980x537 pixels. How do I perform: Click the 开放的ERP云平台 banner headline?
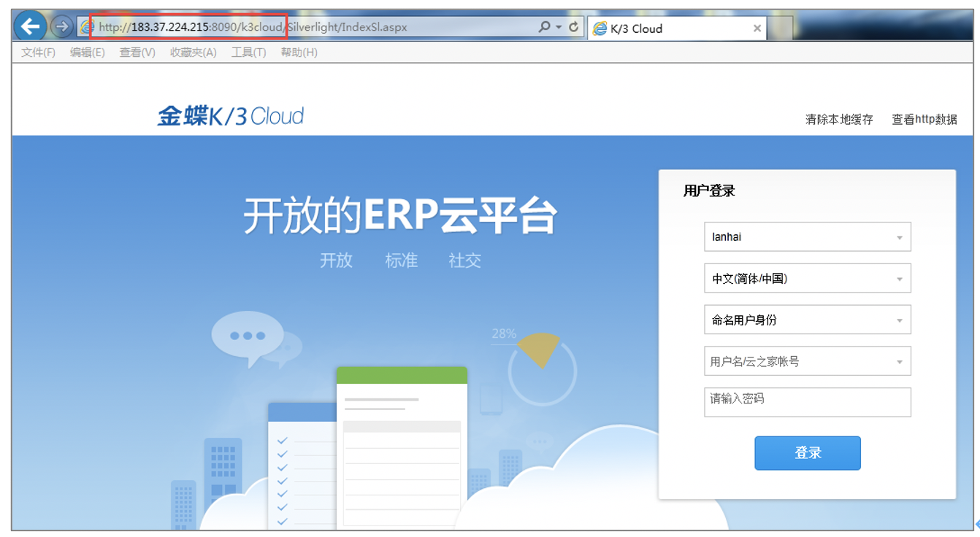tap(400, 215)
